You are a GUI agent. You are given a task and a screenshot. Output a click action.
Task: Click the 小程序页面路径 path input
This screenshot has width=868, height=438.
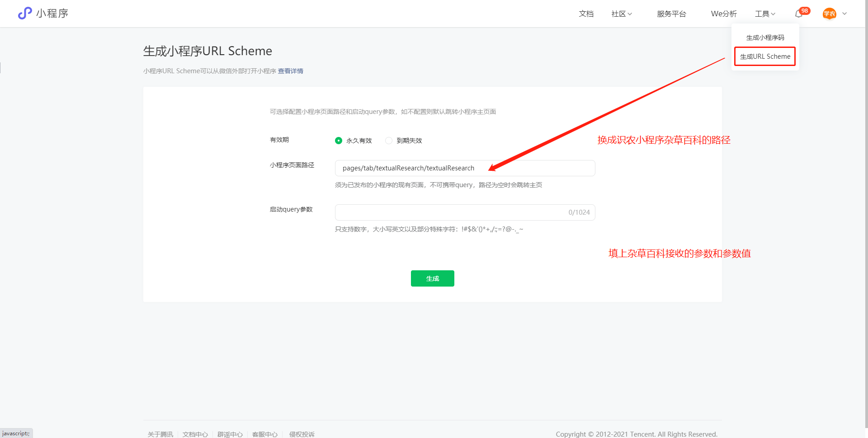[x=465, y=168]
